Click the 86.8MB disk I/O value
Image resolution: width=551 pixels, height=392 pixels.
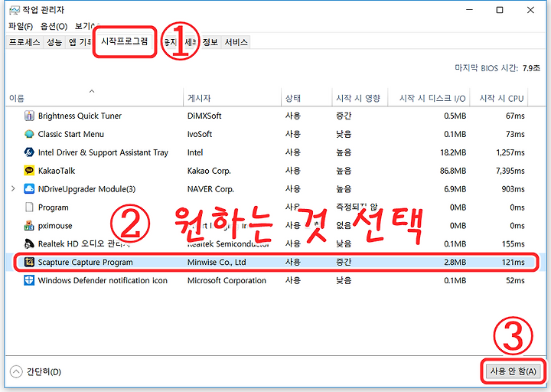click(x=453, y=171)
